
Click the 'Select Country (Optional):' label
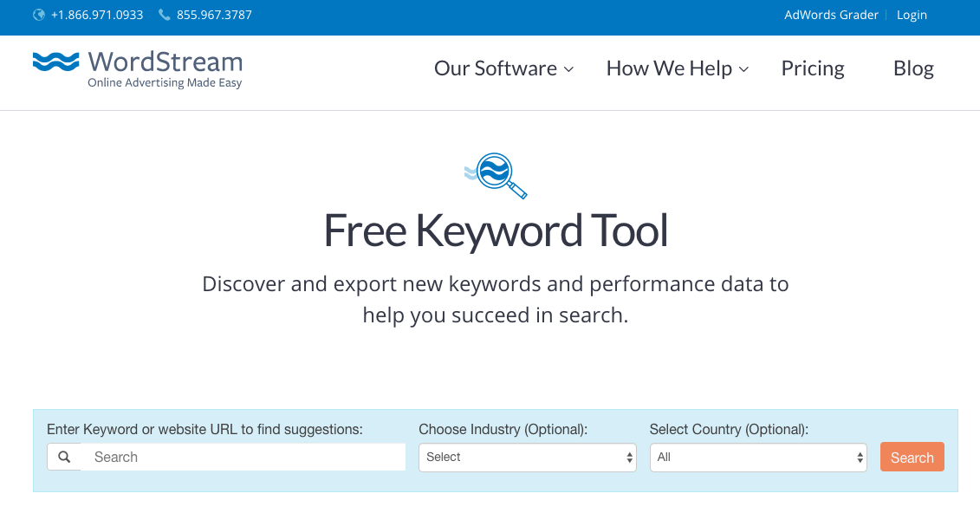coord(729,429)
